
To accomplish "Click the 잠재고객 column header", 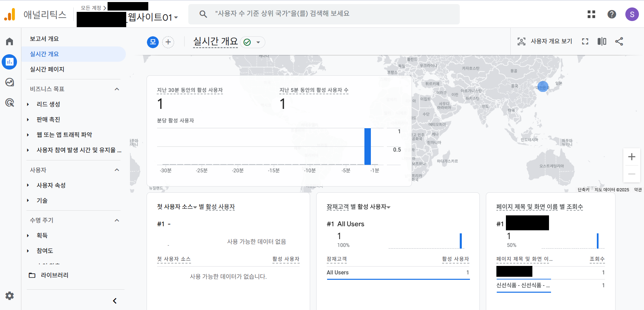I will [x=337, y=259].
